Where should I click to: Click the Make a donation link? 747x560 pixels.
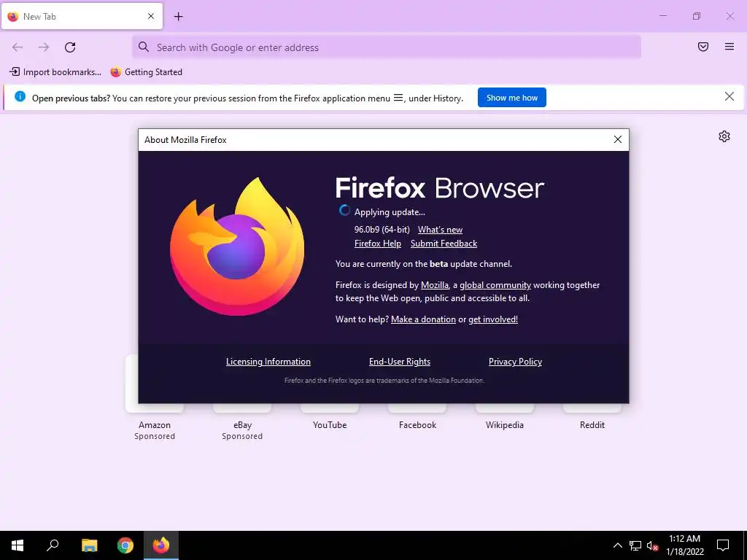(x=423, y=319)
